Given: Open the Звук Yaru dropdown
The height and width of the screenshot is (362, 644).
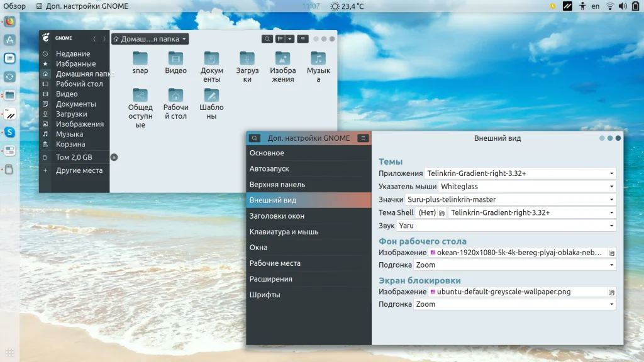Looking at the screenshot, I should click(x=506, y=226).
